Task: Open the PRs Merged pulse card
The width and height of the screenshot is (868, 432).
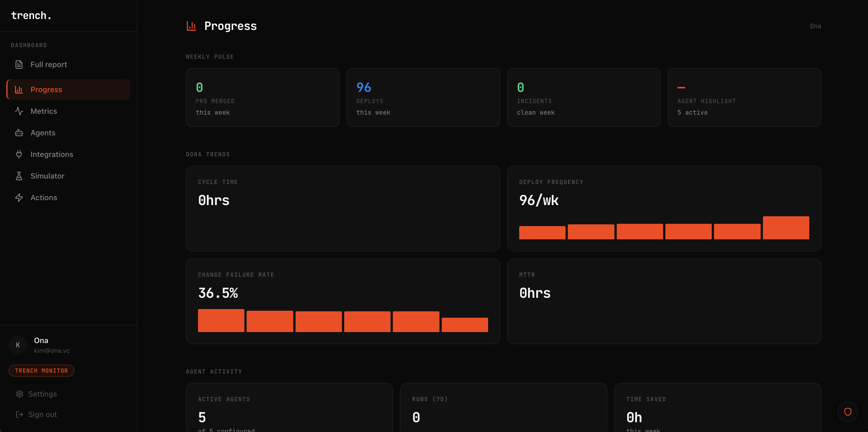Action: tap(262, 97)
